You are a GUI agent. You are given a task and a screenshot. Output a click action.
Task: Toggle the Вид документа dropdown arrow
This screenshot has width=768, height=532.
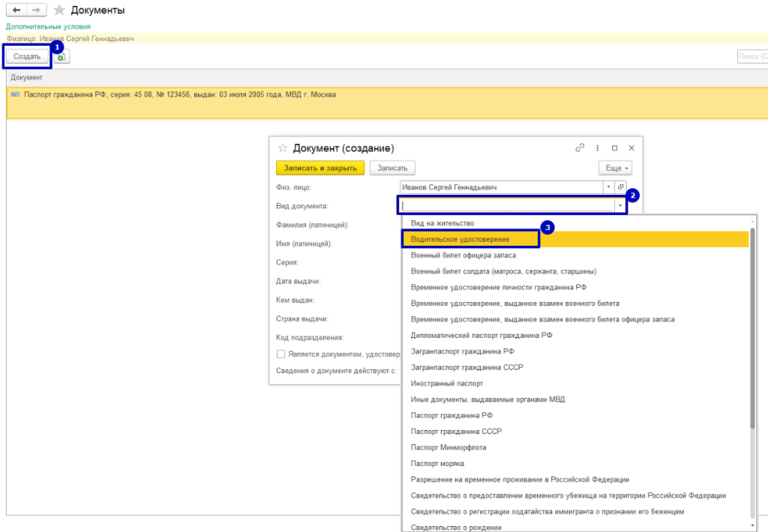[620, 205]
